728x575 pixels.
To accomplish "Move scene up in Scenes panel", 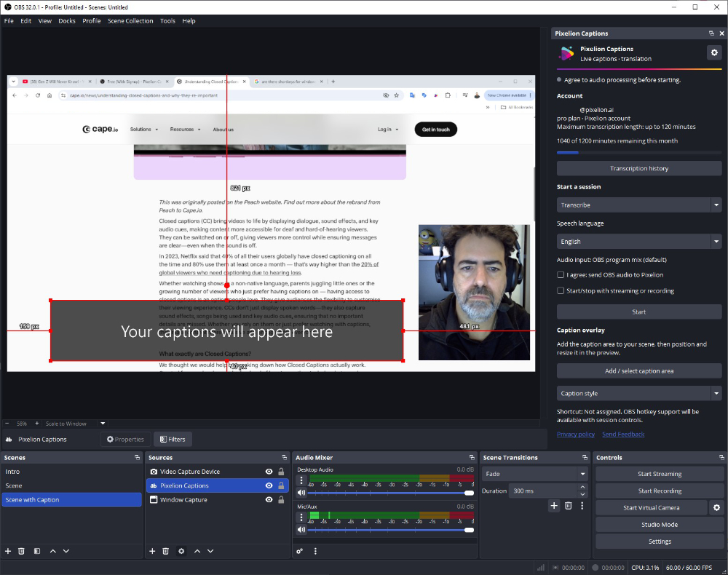I will 53,551.
